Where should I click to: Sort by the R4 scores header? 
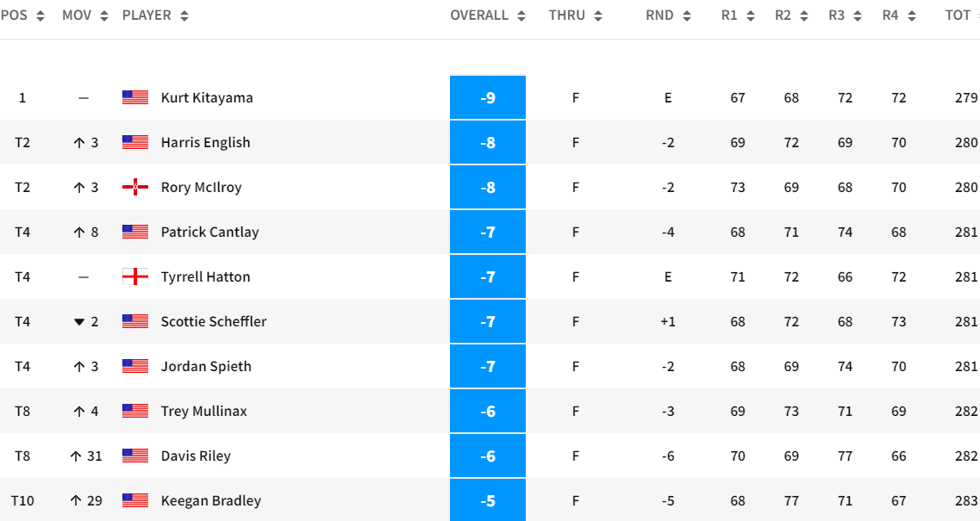click(899, 16)
